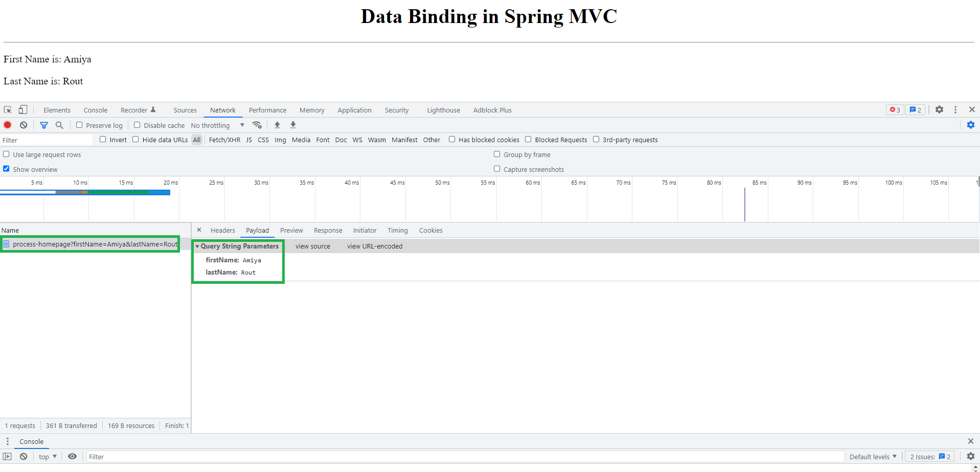Filter requests by Doc type
Image resolution: width=980 pixels, height=472 pixels.
coord(341,140)
